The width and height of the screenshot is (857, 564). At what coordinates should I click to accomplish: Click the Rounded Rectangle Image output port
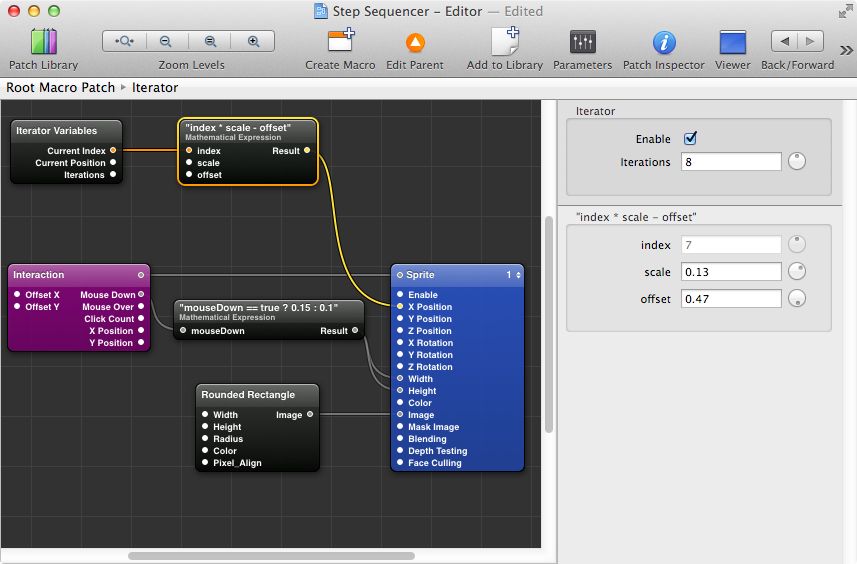[x=310, y=414]
